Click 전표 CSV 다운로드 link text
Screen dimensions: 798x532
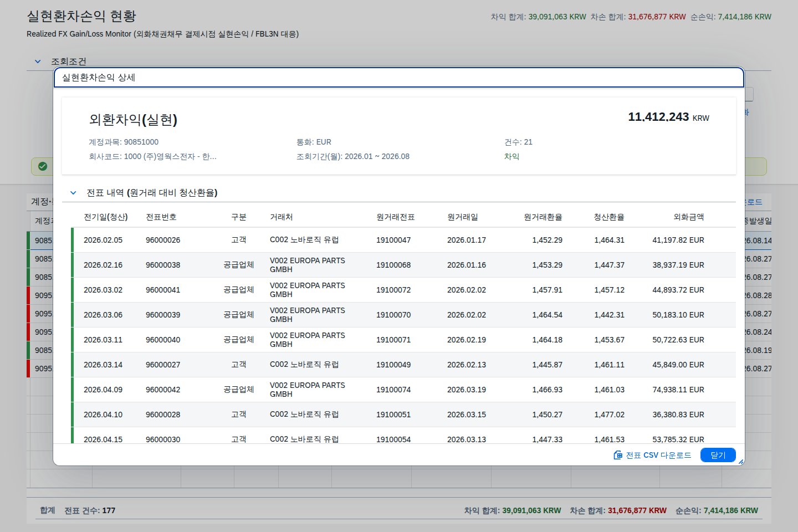(x=658, y=455)
